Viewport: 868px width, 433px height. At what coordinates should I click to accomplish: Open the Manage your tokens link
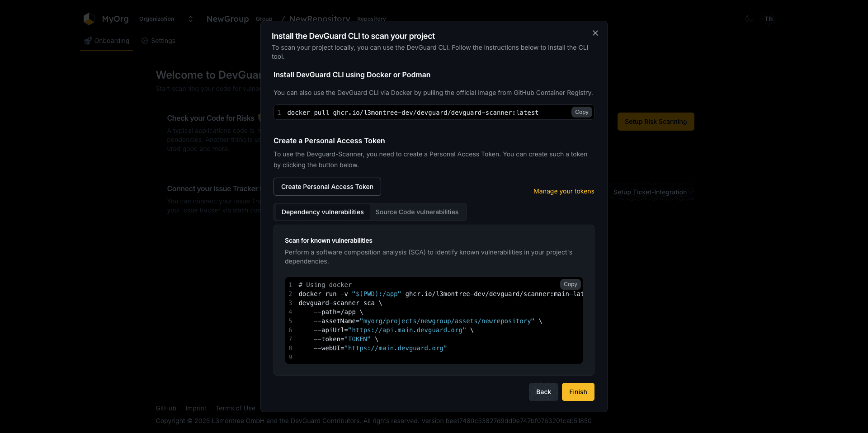pos(563,191)
